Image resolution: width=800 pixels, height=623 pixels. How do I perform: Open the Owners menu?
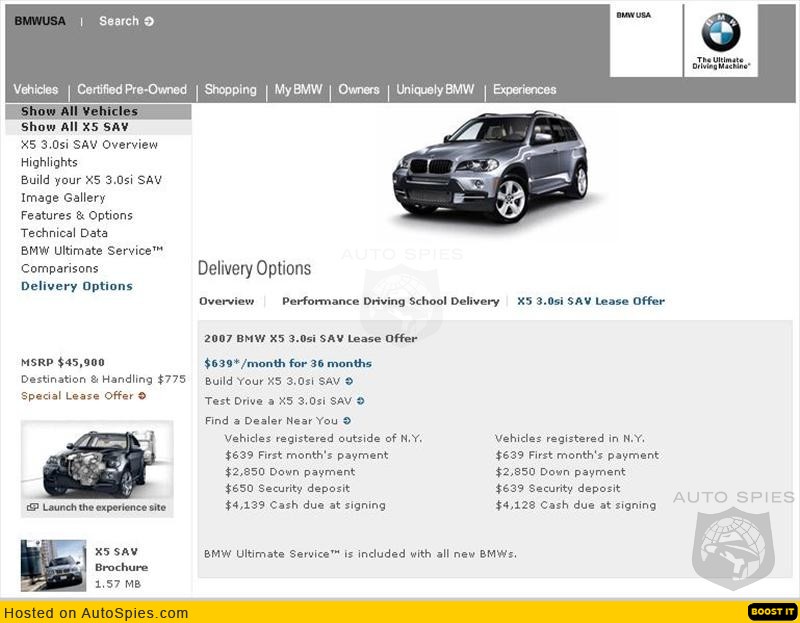pos(359,90)
